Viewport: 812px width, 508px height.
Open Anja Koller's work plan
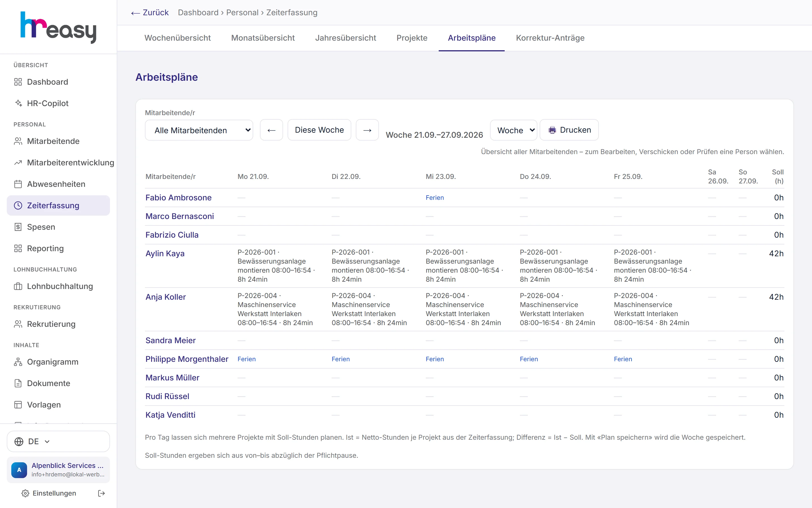[166, 297]
